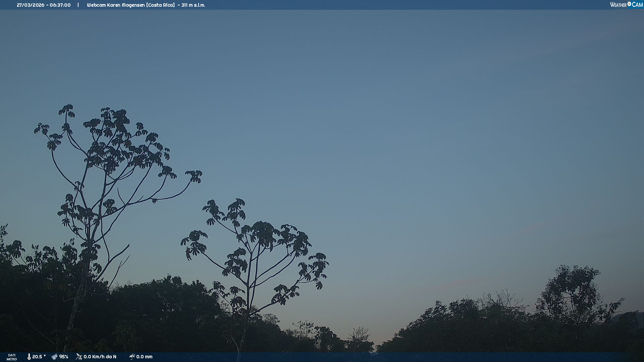
Task: Click the camera lens dot in WeatherCam logo
Action: coord(629,4)
